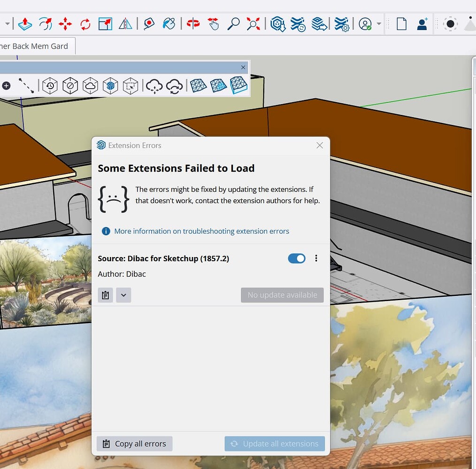Click the Scale tool icon
Screen dimensions: 476x469
[105, 24]
